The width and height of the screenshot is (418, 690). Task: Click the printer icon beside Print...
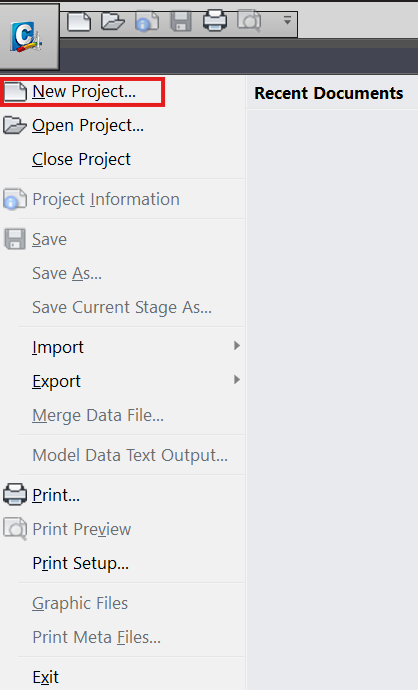tap(15, 495)
